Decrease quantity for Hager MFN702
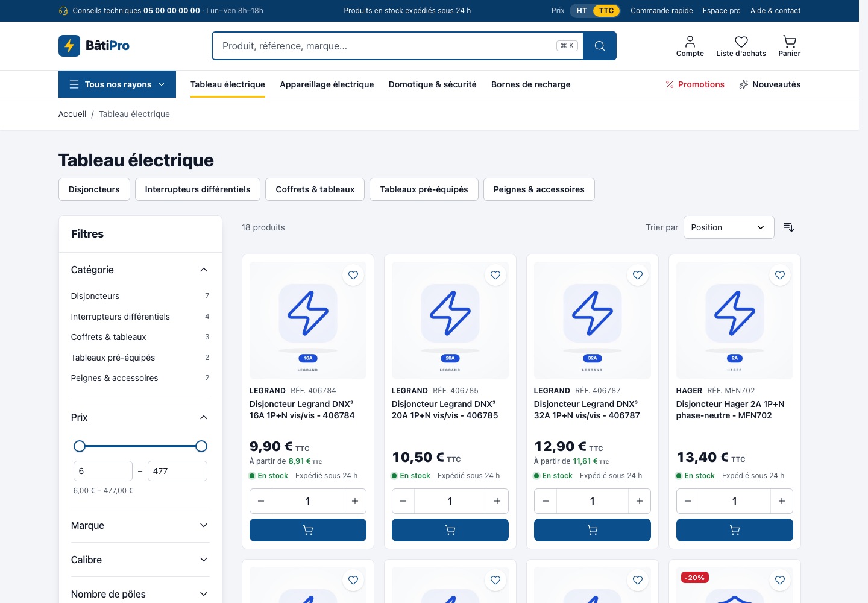The image size is (868, 603). [688, 501]
